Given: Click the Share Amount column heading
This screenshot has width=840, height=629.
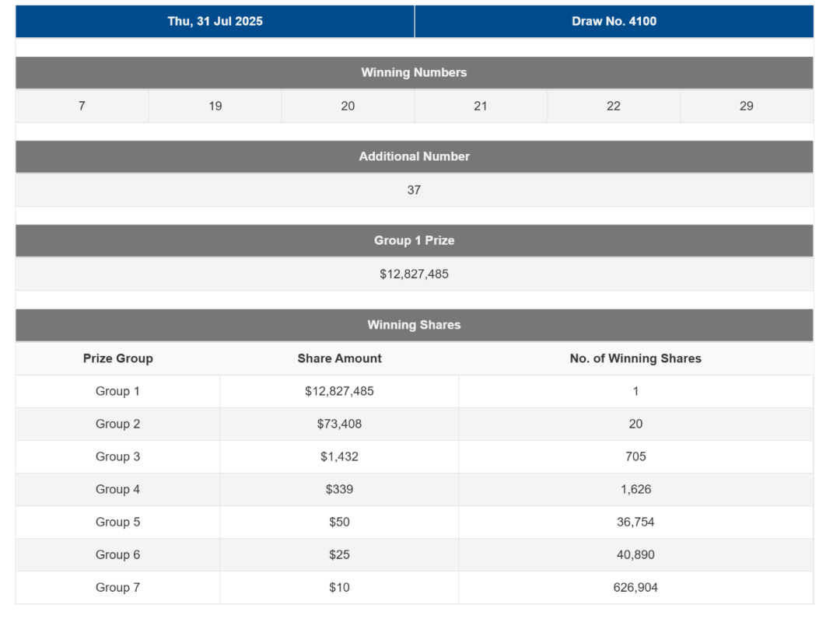Looking at the screenshot, I should 340,358.
